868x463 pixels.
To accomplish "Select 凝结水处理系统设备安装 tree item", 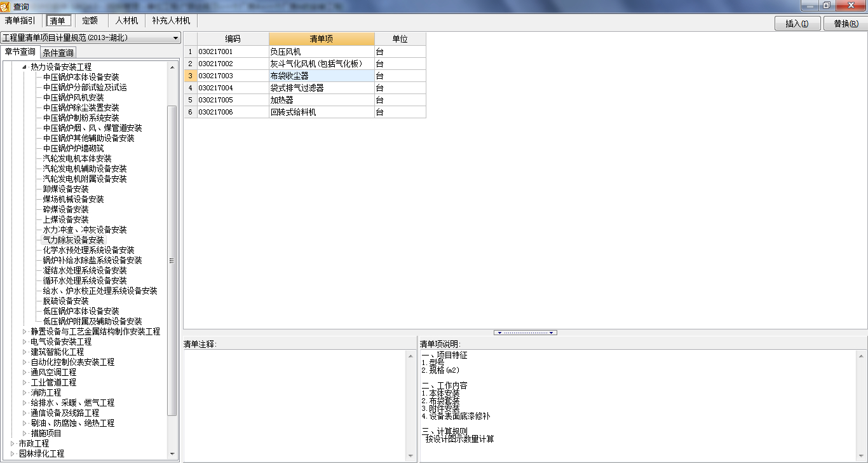I will tap(85, 270).
